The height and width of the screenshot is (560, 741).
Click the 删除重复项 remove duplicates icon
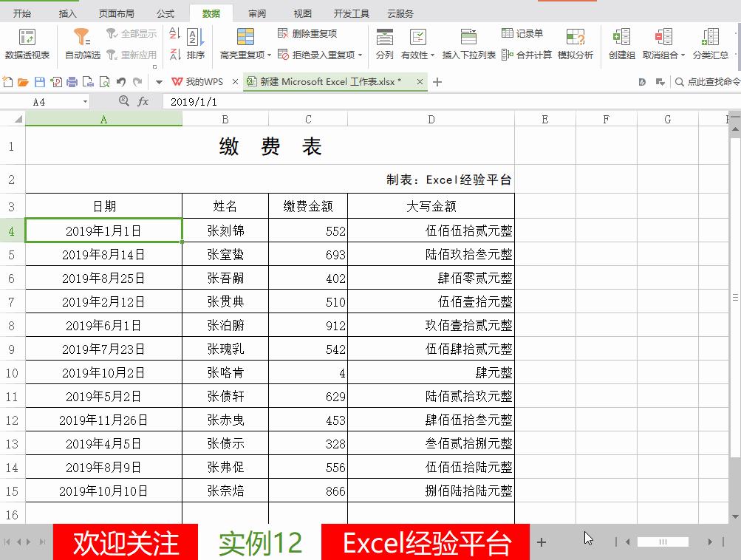click(x=282, y=33)
